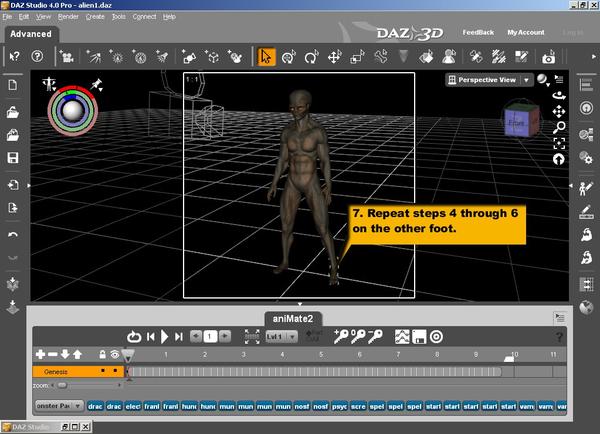Reset the viewport camera with up-arrow icon
600x434 pixels.
pyautogui.click(x=559, y=159)
